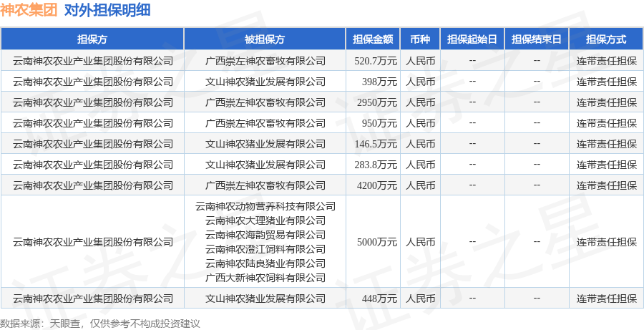Click 连带责任担保 in the 4200万元 row
The image size is (644, 330).
tap(607, 185)
